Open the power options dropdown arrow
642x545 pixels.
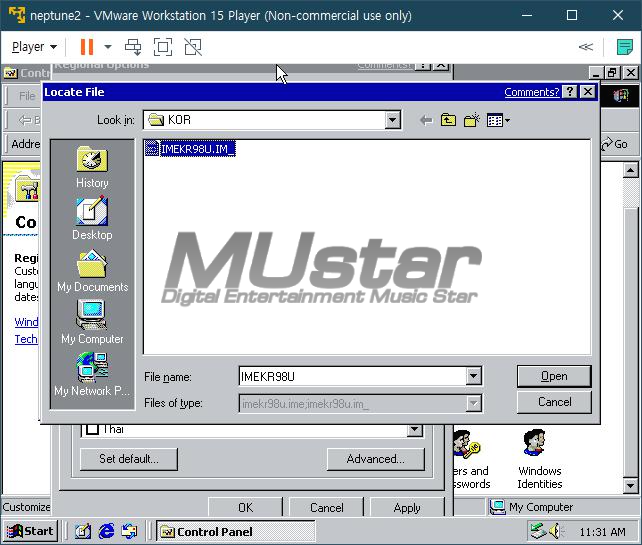click(x=108, y=47)
